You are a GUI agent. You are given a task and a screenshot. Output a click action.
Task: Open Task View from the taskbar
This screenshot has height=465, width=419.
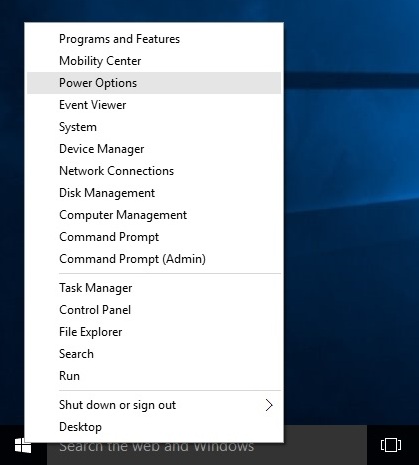(x=391, y=445)
